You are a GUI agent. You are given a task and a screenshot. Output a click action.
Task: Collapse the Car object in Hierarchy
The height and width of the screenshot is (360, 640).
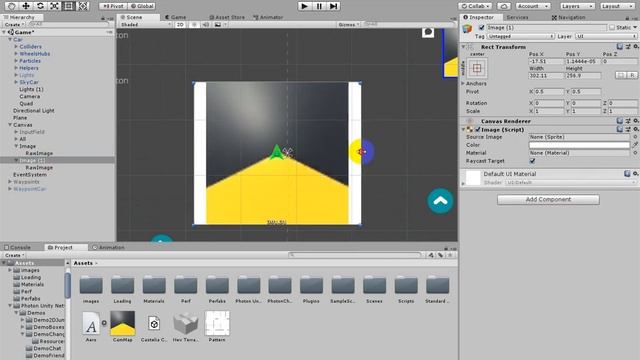(x=10, y=40)
